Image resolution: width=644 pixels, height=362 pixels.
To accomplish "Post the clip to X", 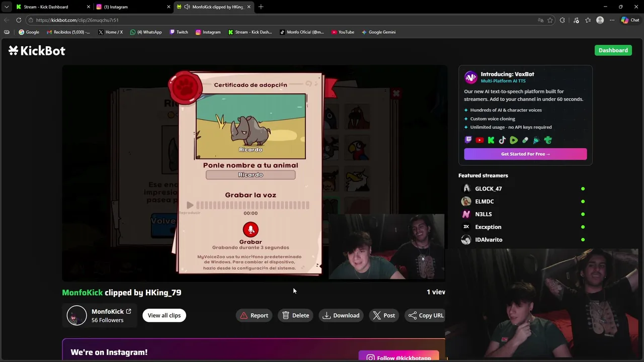I will (x=384, y=315).
